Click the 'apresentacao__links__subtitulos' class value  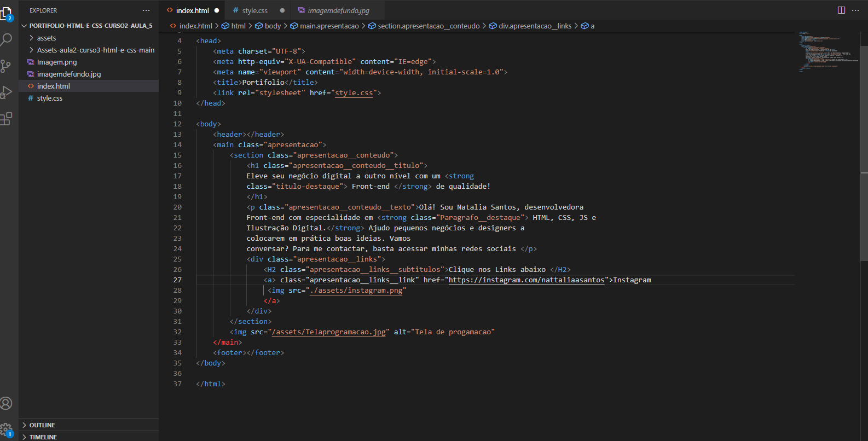coord(375,269)
